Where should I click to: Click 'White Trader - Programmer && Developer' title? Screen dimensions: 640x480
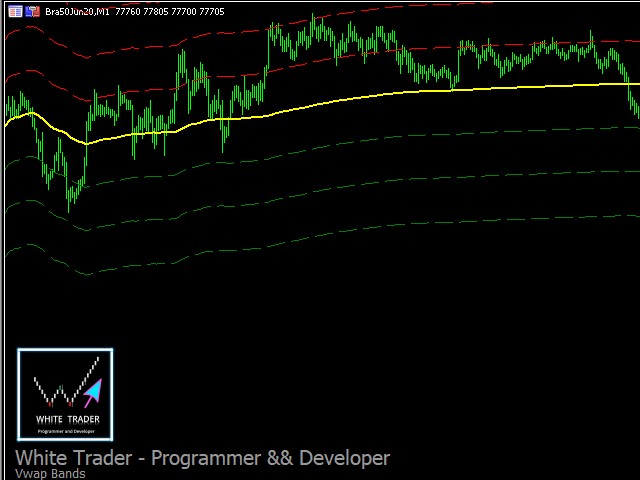click(202, 458)
